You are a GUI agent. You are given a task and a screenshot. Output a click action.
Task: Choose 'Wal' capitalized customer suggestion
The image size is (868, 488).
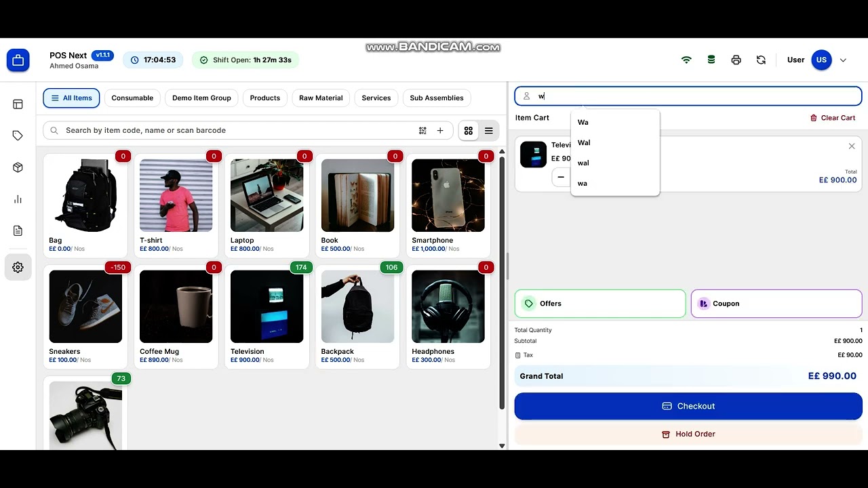615,142
